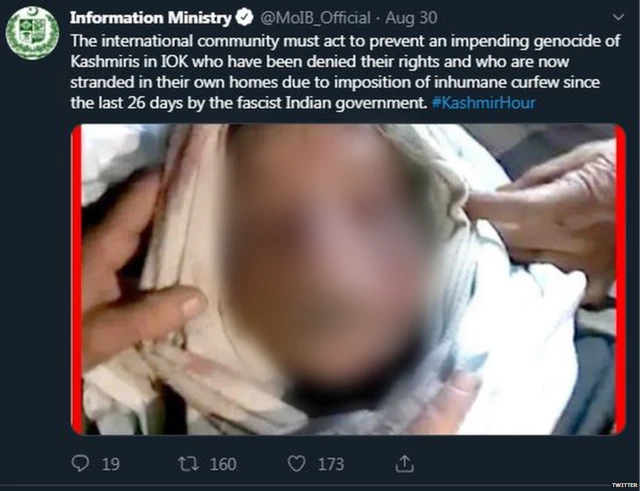Open the Information Ministry account name
The width and height of the screenshot is (640, 491).
(x=151, y=18)
